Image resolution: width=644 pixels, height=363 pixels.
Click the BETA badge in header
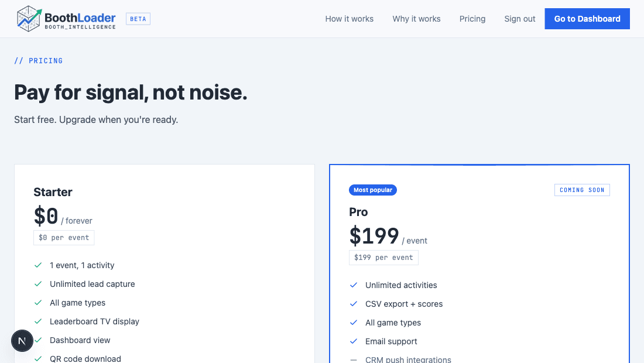tap(138, 19)
